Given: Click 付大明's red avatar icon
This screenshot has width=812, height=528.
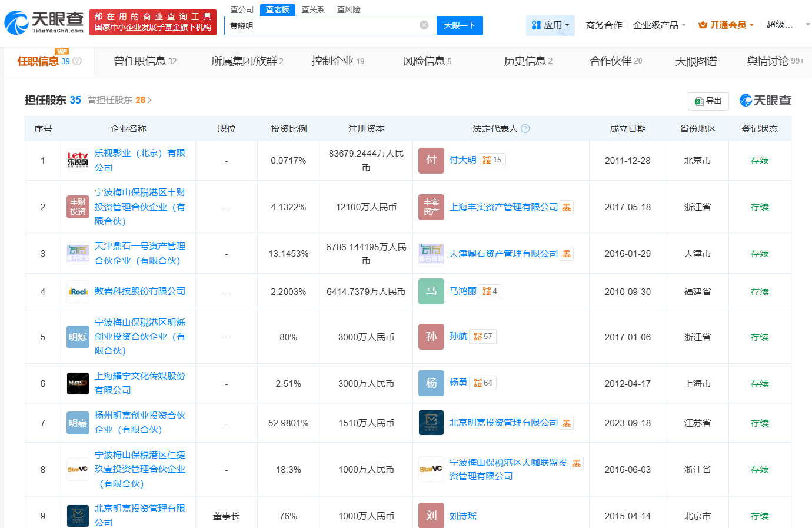Looking at the screenshot, I should [431, 160].
